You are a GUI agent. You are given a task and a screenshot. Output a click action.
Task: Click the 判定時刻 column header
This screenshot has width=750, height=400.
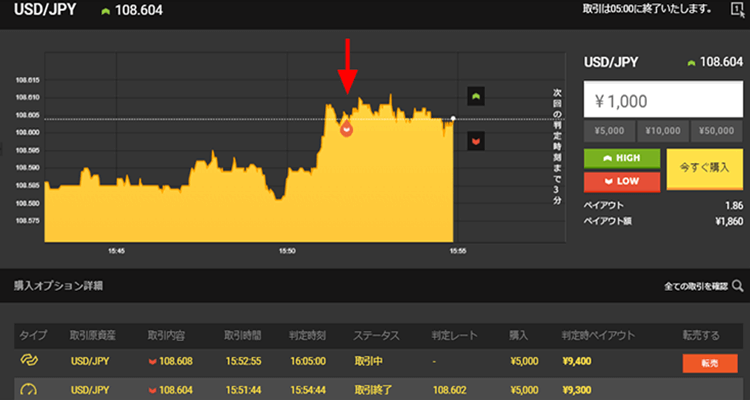click(307, 334)
